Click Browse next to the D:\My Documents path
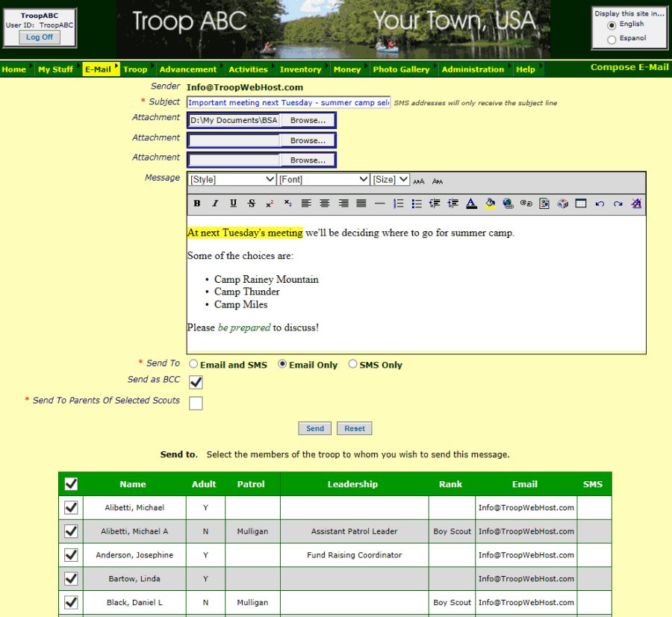Screen dimensions: 672x617 pyautogui.click(x=308, y=120)
